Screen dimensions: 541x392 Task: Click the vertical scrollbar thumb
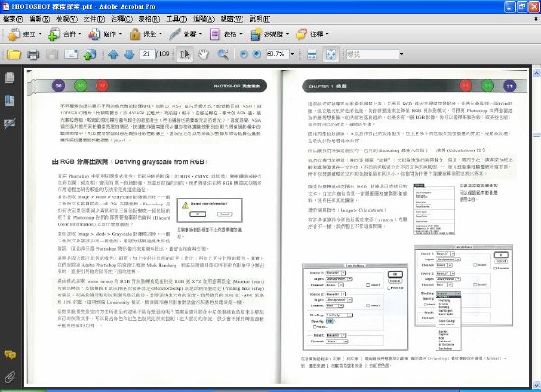click(x=536, y=136)
